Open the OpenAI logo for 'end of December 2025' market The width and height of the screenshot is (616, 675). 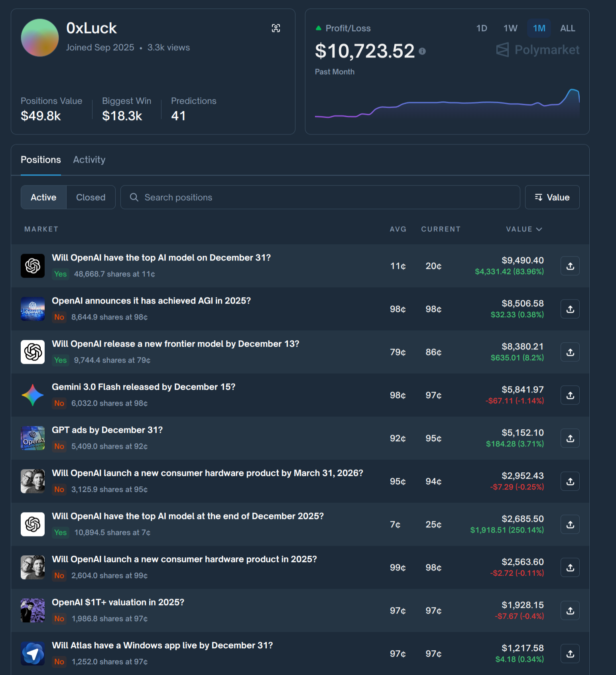click(33, 524)
